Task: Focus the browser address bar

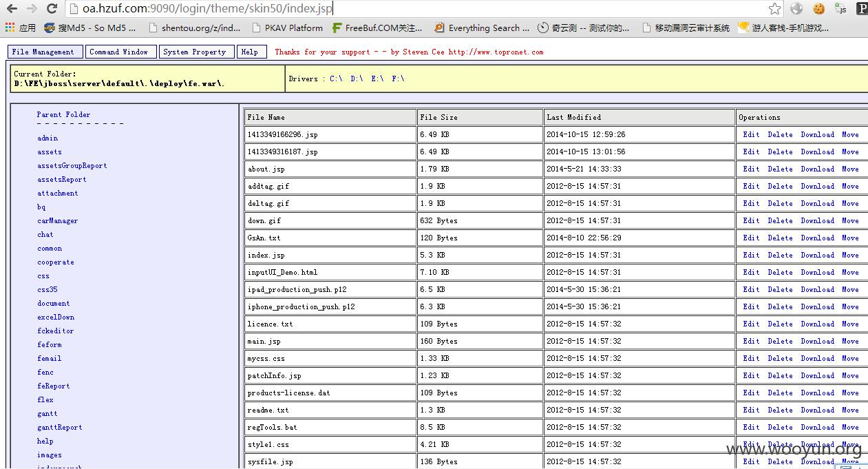Action: point(416,9)
